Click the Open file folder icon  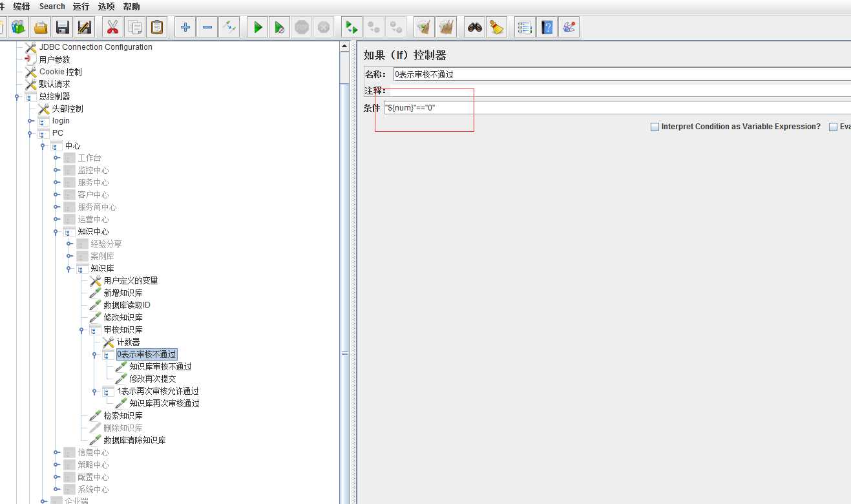(41, 27)
